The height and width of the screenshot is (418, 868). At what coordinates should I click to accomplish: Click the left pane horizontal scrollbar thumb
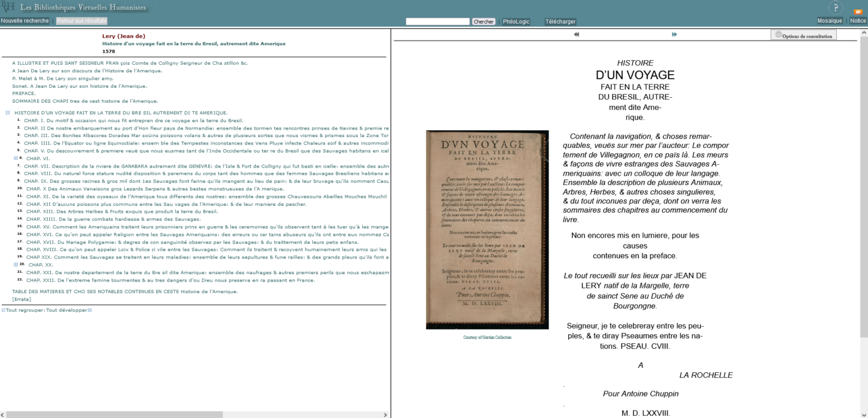pyautogui.click(x=114, y=414)
